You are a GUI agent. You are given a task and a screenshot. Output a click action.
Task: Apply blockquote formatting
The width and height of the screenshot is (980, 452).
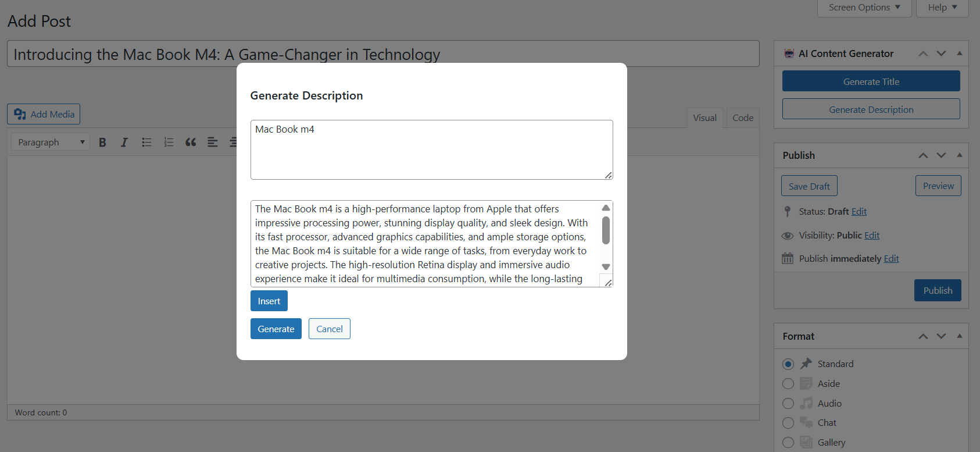pyautogui.click(x=191, y=143)
